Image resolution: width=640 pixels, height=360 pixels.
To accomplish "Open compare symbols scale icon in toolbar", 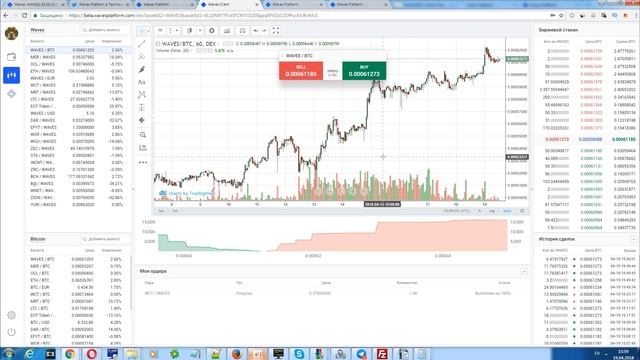I will click(242, 31).
